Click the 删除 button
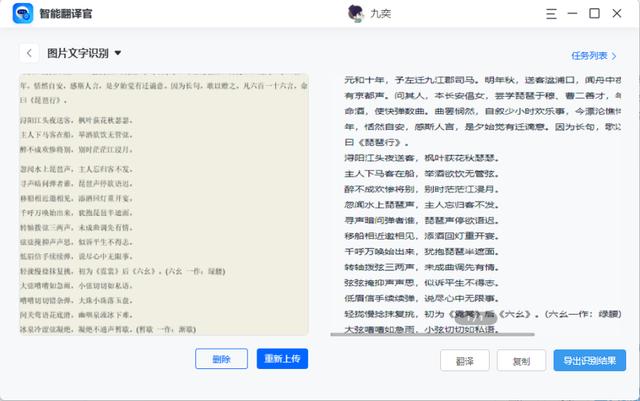The height and width of the screenshot is (401, 640). point(221,359)
